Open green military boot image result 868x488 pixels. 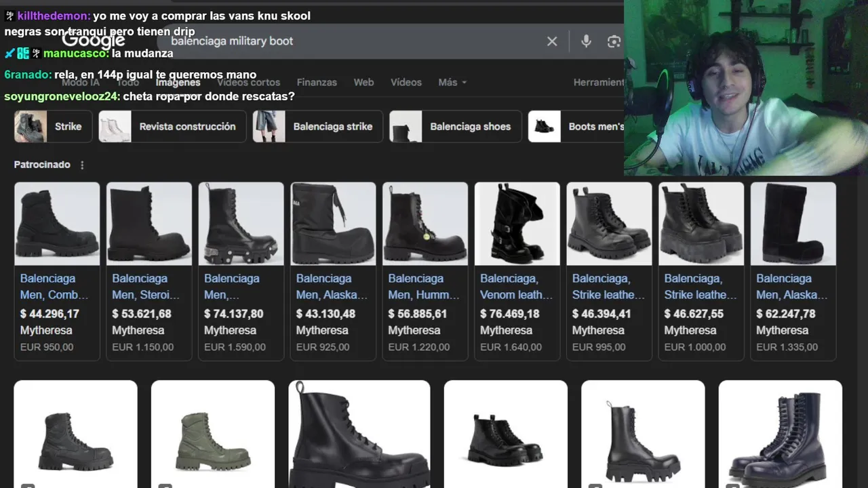point(213,434)
